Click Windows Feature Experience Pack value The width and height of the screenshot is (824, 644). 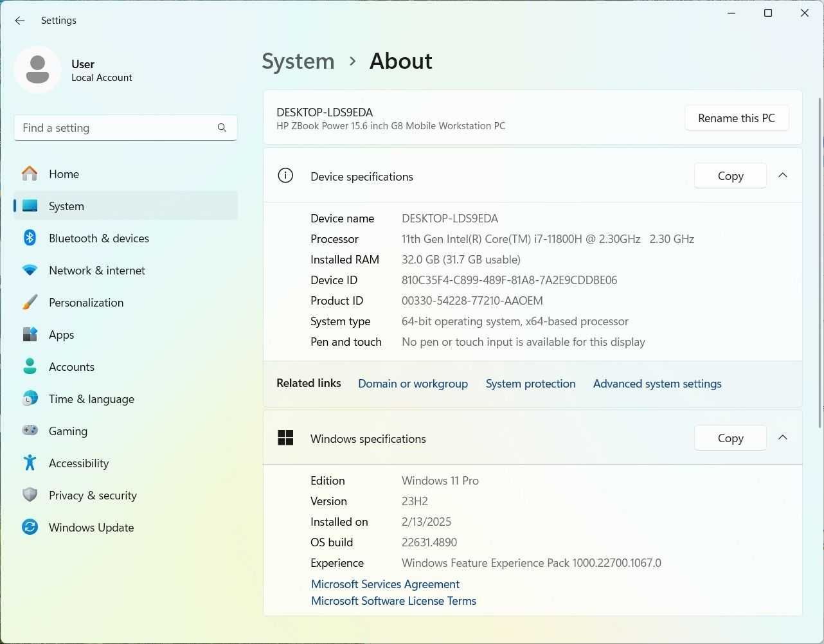[532, 563]
